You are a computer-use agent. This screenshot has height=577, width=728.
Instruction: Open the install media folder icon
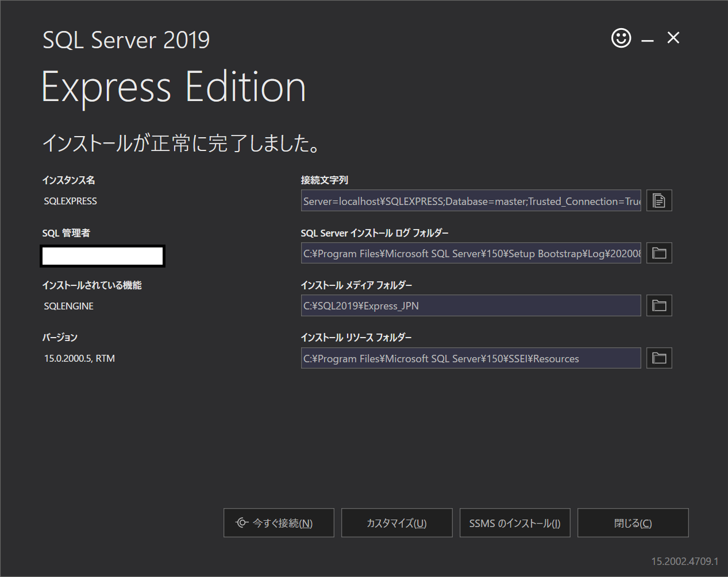[659, 305]
